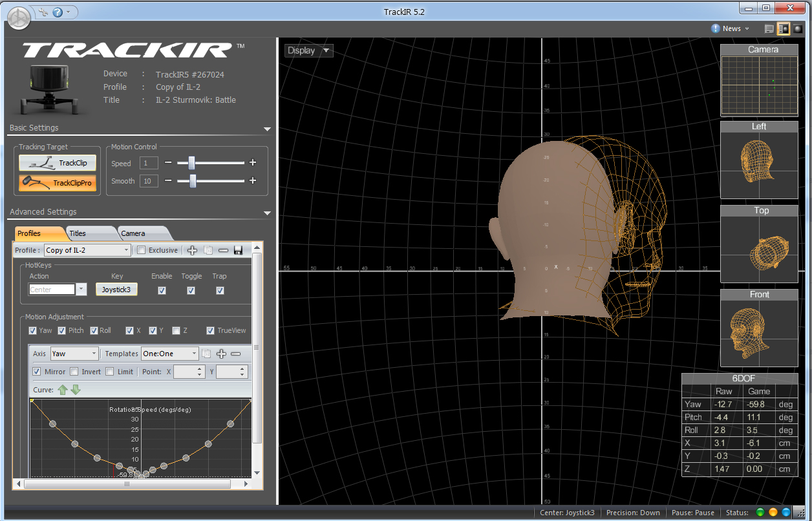Switch to the Titles tab
This screenshot has height=521, width=812.
tap(89, 233)
